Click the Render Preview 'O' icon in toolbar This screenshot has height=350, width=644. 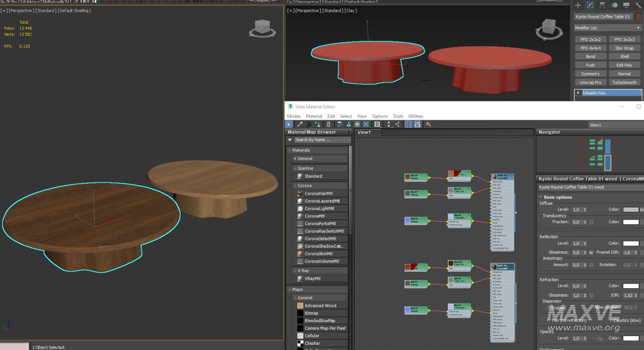tap(377, 124)
